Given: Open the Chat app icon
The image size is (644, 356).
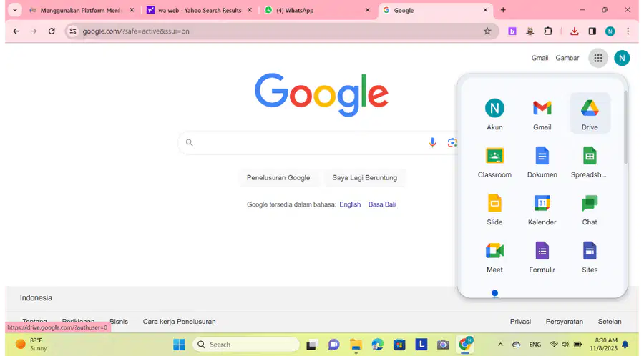Looking at the screenshot, I should (x=590, y=209).
